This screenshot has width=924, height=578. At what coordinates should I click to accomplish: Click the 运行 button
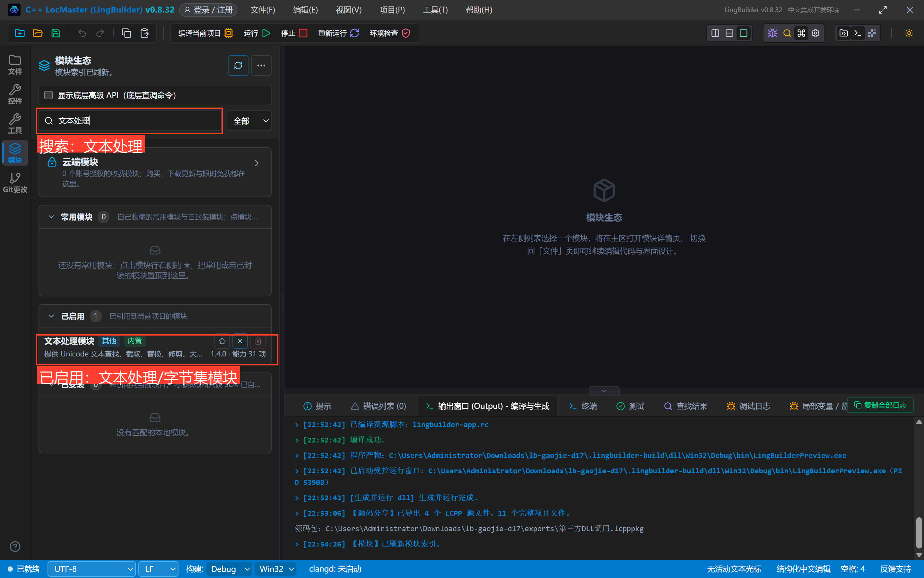[257, 33]
